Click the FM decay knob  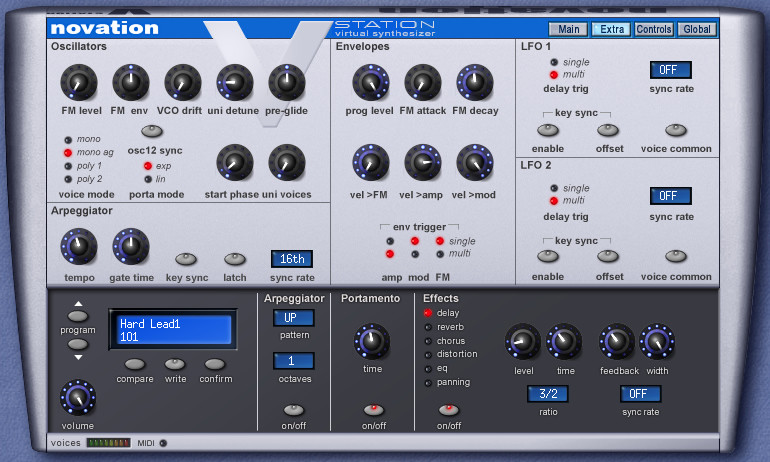point(475,82)
